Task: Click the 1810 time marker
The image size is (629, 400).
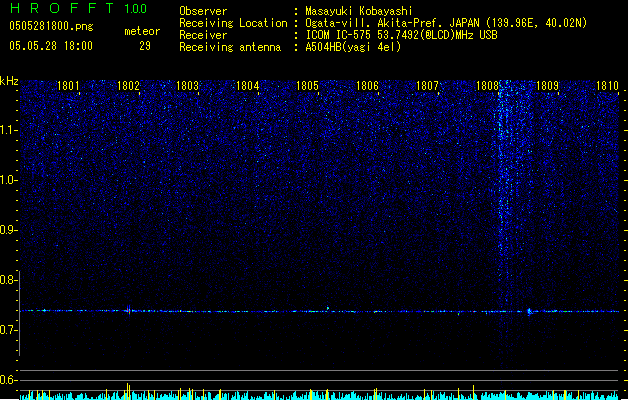Action: coord(607,86)
